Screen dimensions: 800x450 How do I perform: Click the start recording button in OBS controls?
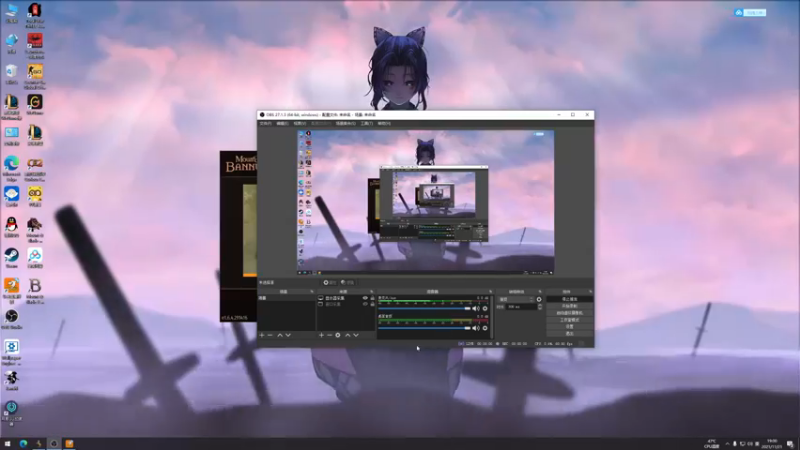(x=569, y=306)
